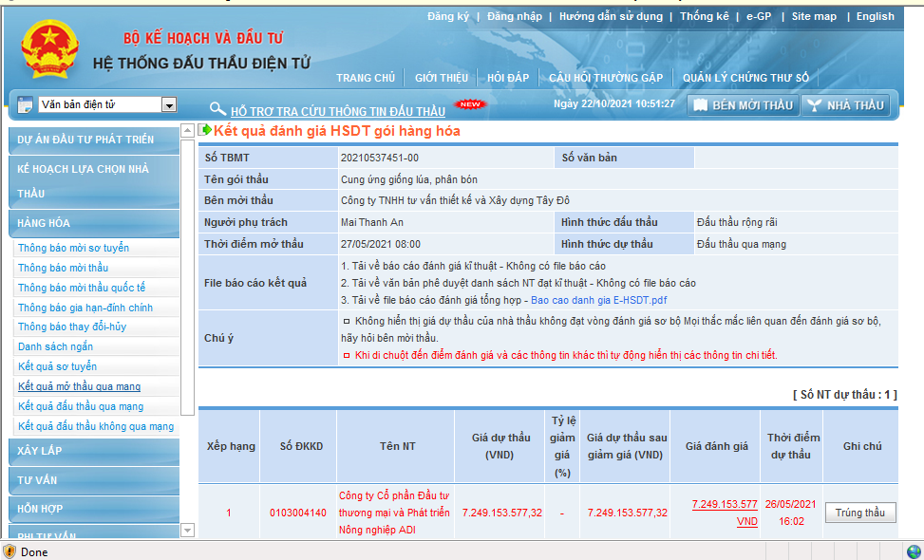The image size is (924, 560).
Task: Open Kết quả mở thầu qua mạng link
Action: click(x=79, y=386)
